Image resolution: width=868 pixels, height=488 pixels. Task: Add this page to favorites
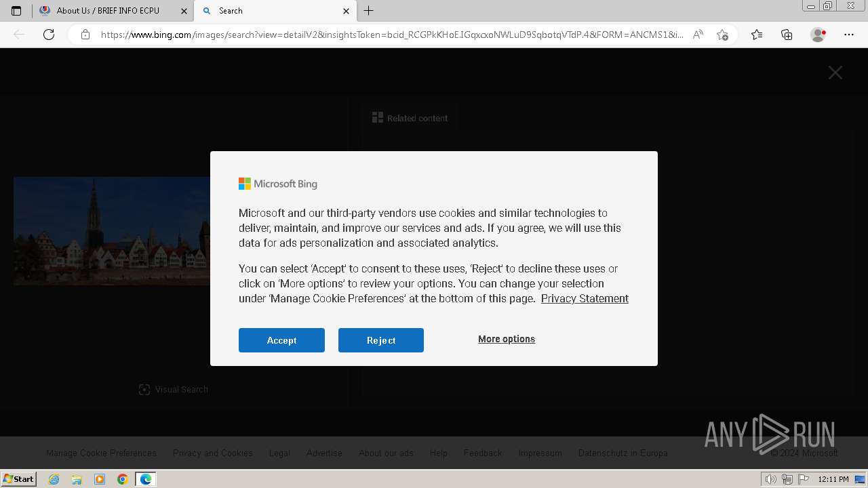[722, 35]
